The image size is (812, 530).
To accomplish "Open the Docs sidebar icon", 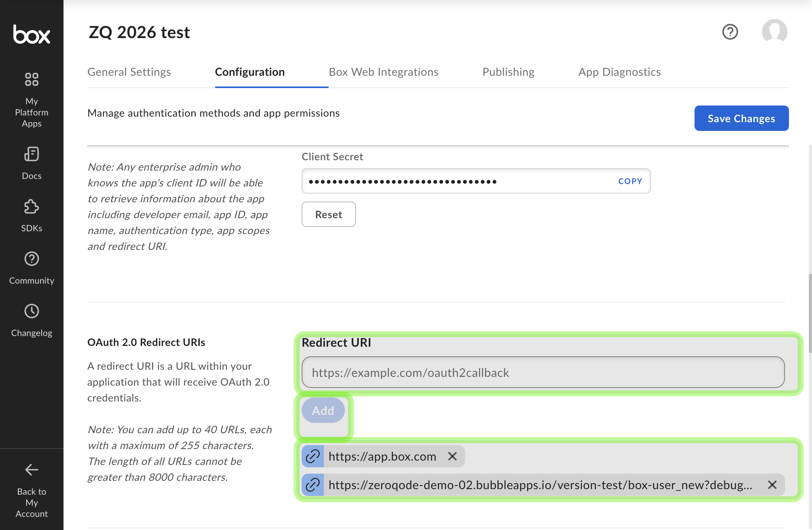I will [32, 154].
